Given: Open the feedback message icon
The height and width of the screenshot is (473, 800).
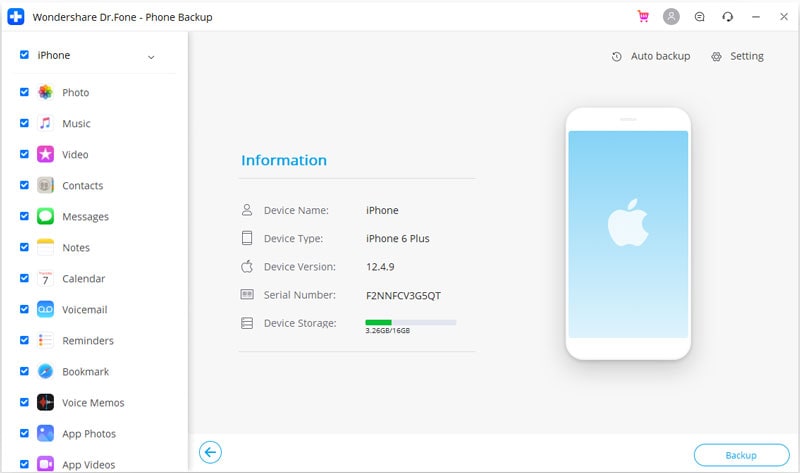Looking at the screenshot, I should coord(699,17).
